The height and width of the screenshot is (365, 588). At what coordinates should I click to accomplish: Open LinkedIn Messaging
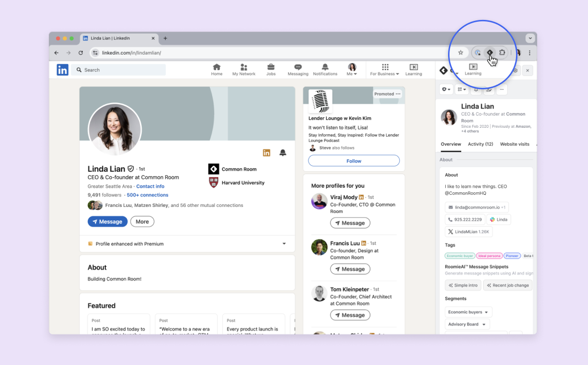pos(298,70)
